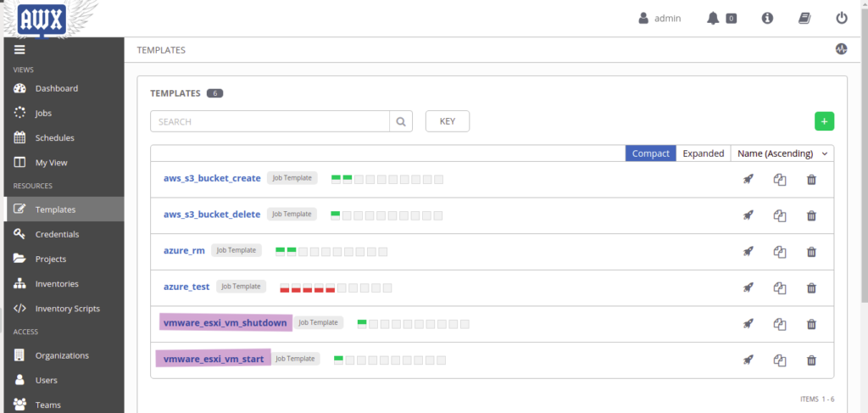868x413 pixels.
Task: Open Organizations in the sidebar
Action: click(64, 355)
